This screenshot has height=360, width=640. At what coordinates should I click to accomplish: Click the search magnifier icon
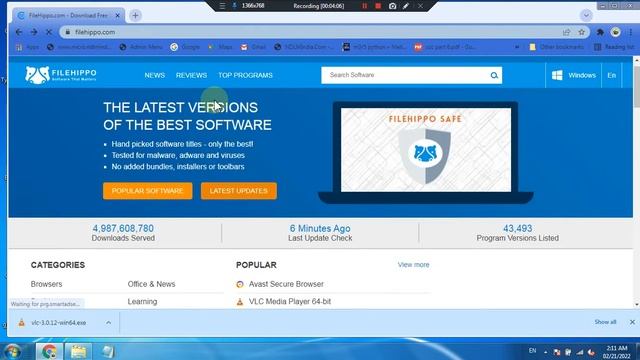(494, 76)
